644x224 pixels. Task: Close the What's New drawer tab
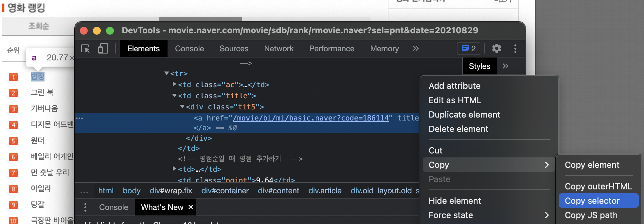[191, 207]
